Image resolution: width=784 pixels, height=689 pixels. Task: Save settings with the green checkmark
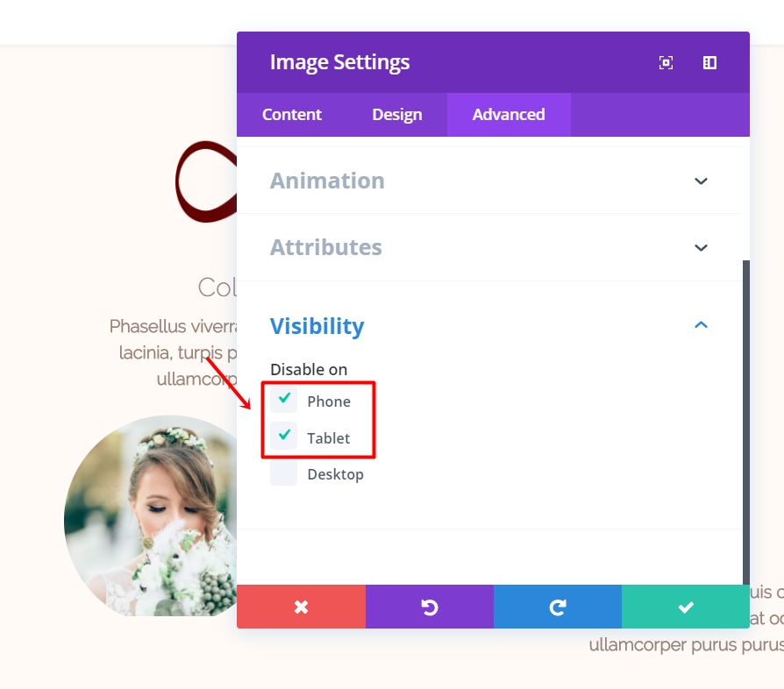tap(686, 607)
